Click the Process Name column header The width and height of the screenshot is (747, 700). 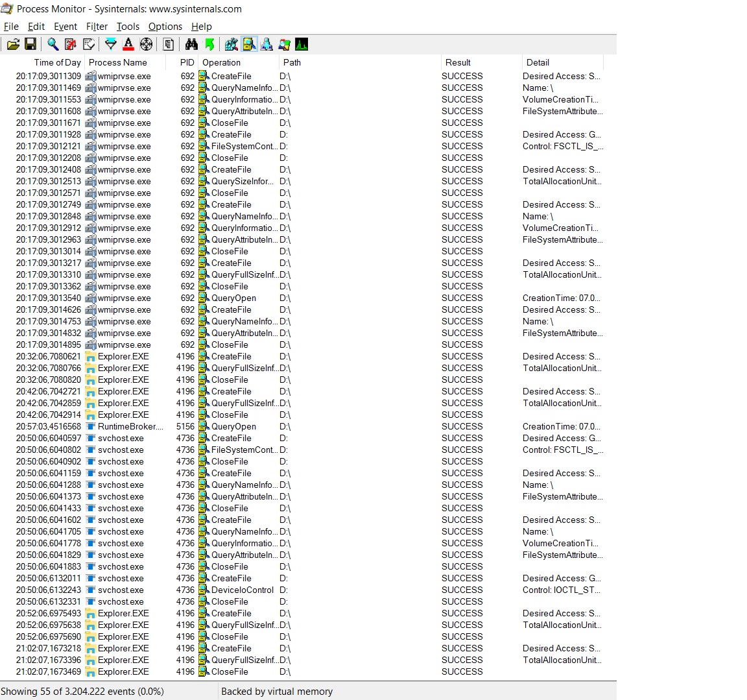pyautogui.click(x=117, y=62)
